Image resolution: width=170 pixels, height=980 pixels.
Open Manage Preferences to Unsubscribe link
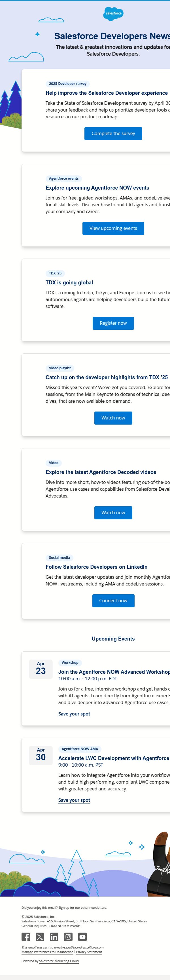(47, 952)
